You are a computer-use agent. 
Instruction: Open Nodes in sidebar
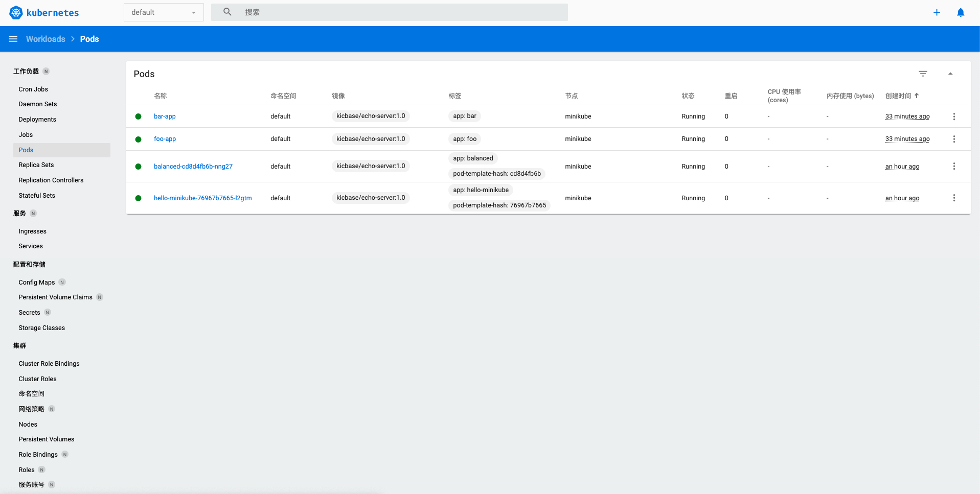pyautogui.click(x=28, y=425)
